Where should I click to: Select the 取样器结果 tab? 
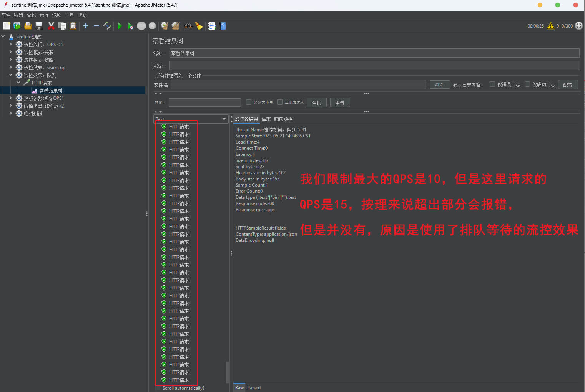[x=246, y=119]
